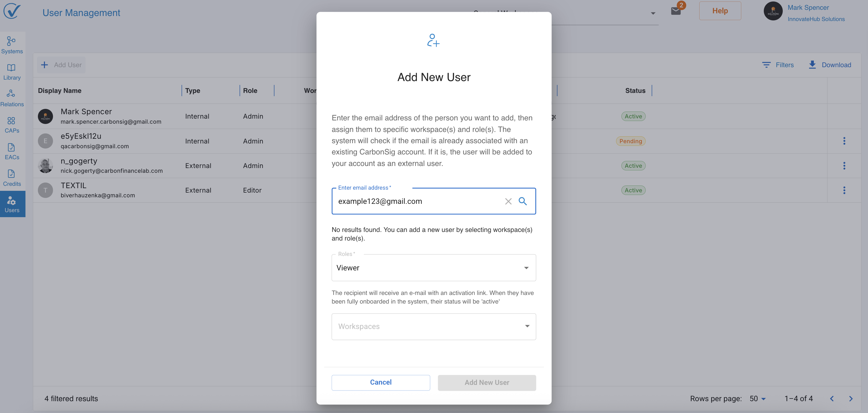Click the Cancel button

pos(380,382)
